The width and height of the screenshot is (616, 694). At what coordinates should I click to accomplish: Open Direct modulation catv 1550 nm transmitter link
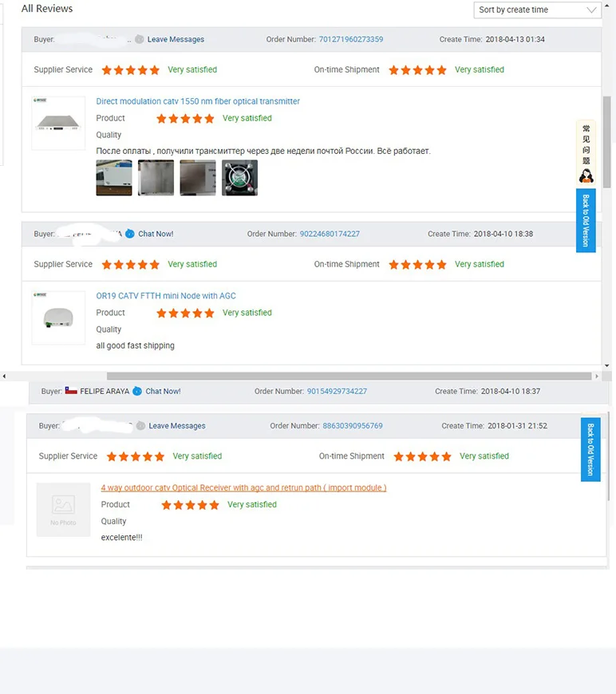(198, 101)
